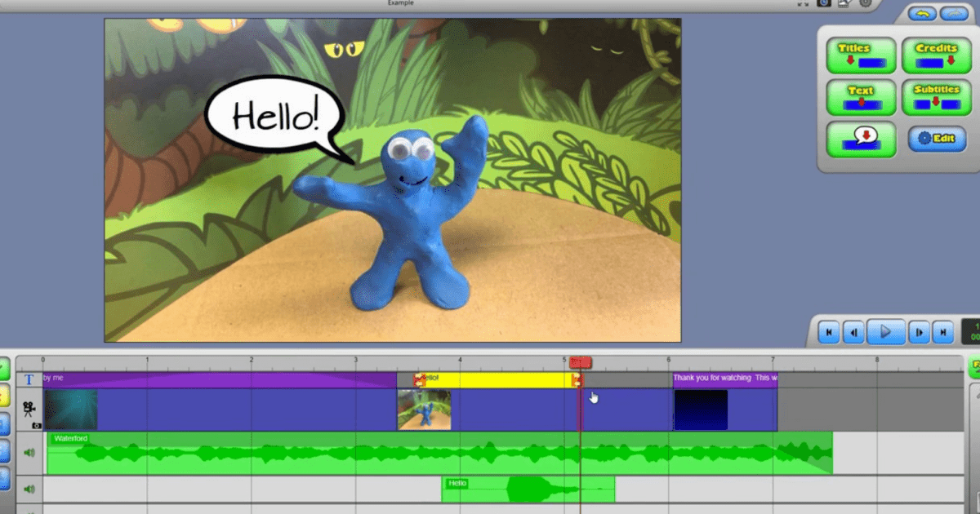
Task: Click the movie camera icon on the video track
Action: point(29,410)
